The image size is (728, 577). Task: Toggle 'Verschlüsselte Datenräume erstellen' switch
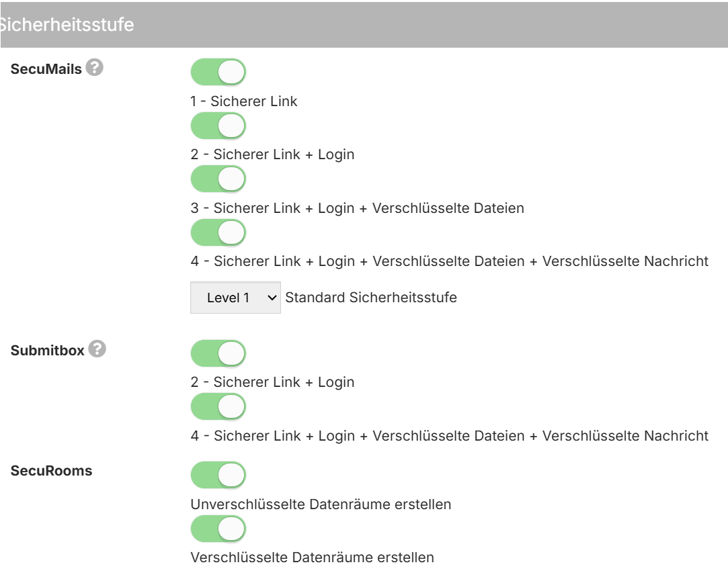(218, 529)
